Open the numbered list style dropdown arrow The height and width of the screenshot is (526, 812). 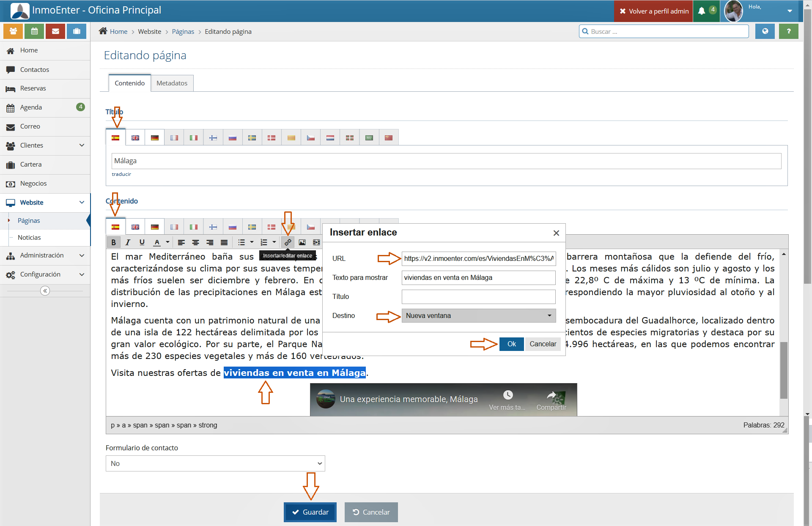click(x=274, y=242)
